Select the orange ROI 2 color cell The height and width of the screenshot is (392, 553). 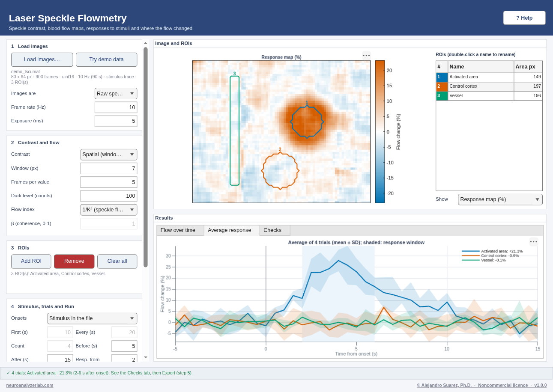(442, 87)
